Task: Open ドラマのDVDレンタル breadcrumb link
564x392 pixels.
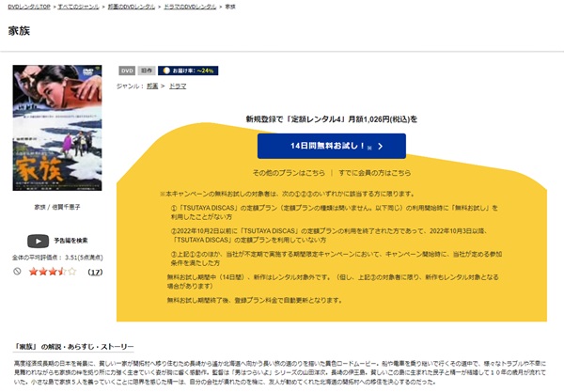Action: click(x=190, y=7)
